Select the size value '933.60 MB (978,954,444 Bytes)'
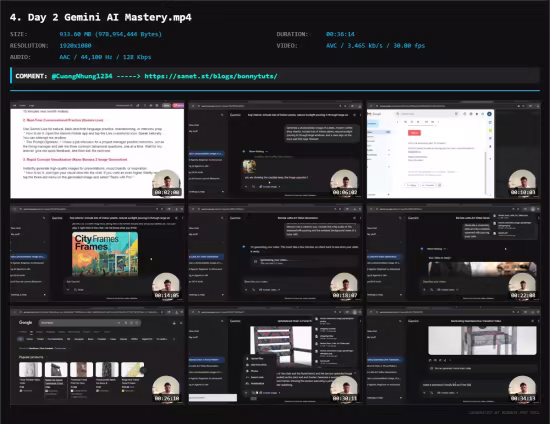Viewport: 550px width, 424px height. (x=110, y=34)
